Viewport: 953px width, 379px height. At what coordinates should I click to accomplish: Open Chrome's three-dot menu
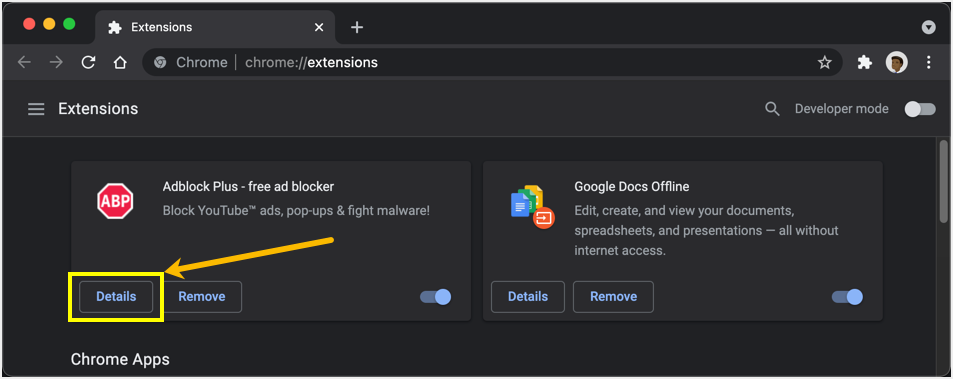[928, 62]
